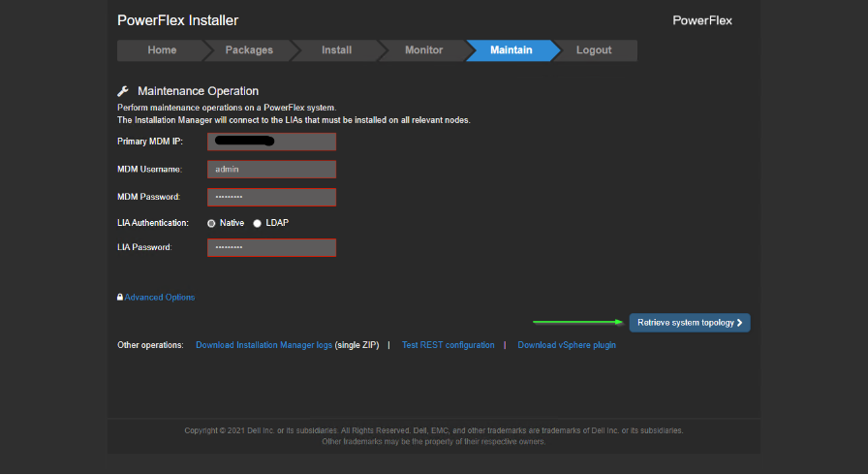Image resolution: width=868 pixels, height=475 pixels.
Task: Click the MDM Username field
Action: coord(271,170)
